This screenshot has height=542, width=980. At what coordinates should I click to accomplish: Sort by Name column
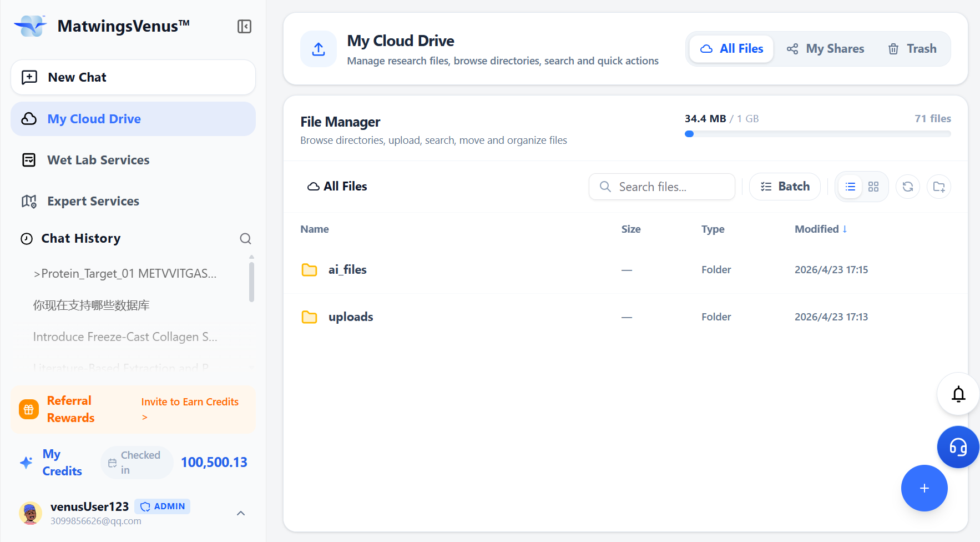coord(315,229)
